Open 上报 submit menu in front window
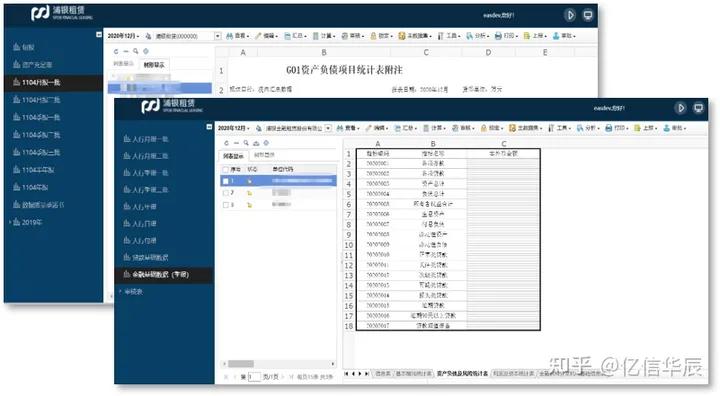Image resolution: width=720 pixels, height=396 pixels. [x=645, y=128]
